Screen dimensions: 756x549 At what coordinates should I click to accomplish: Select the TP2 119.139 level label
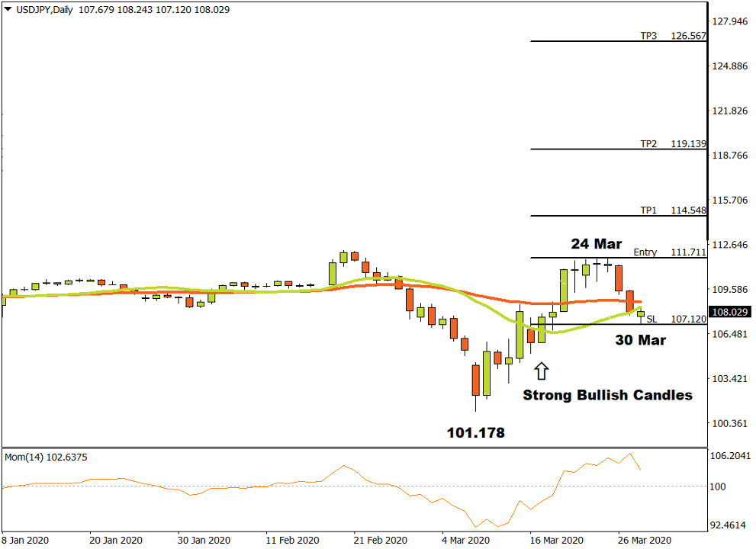pos(673,143)
